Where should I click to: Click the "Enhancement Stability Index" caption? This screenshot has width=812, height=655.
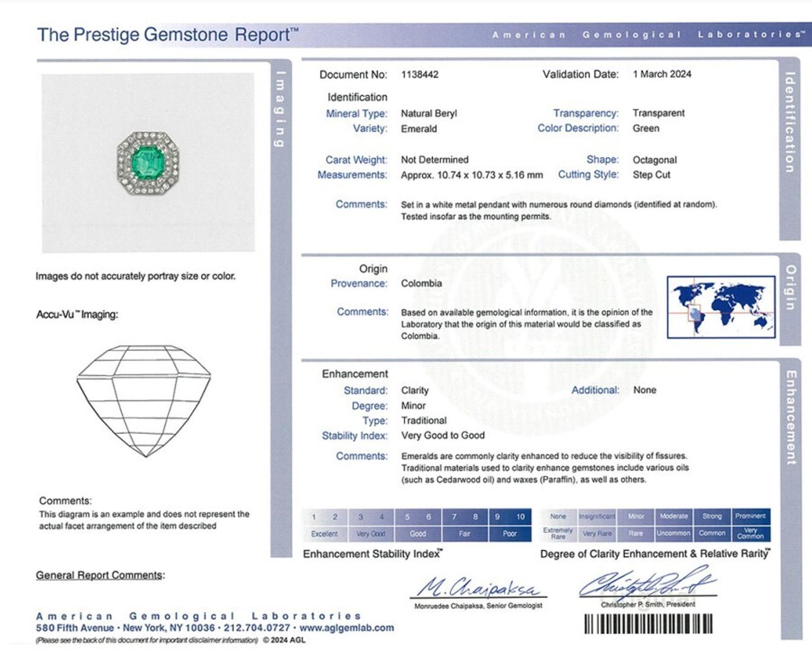coord(373,554)
